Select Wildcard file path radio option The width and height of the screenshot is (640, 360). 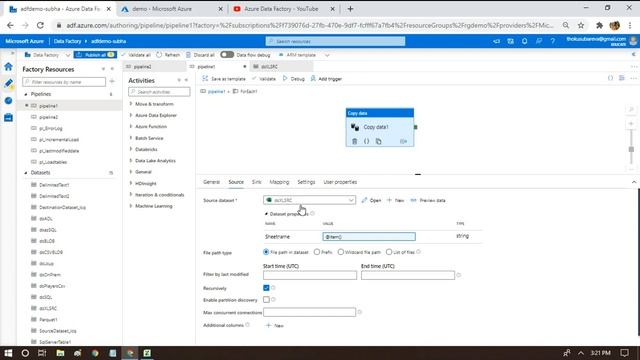click(x=340, y=252)
